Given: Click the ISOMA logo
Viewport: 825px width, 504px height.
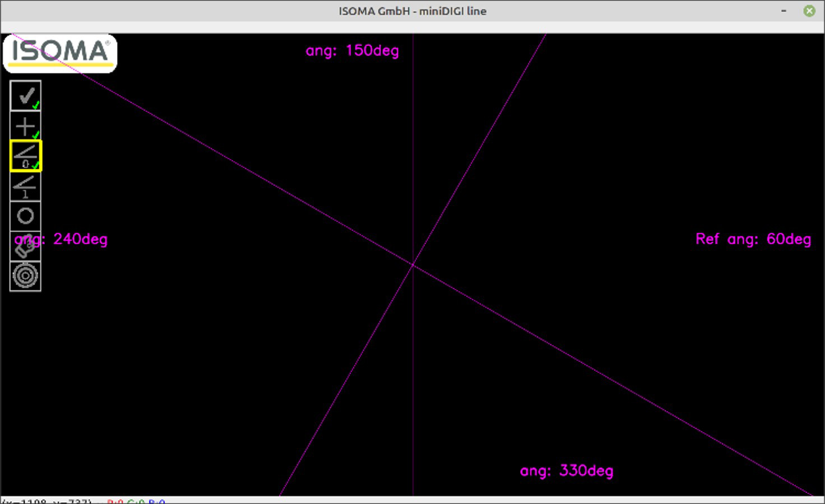Looking at the screenshot, I should tap(60, 53).
